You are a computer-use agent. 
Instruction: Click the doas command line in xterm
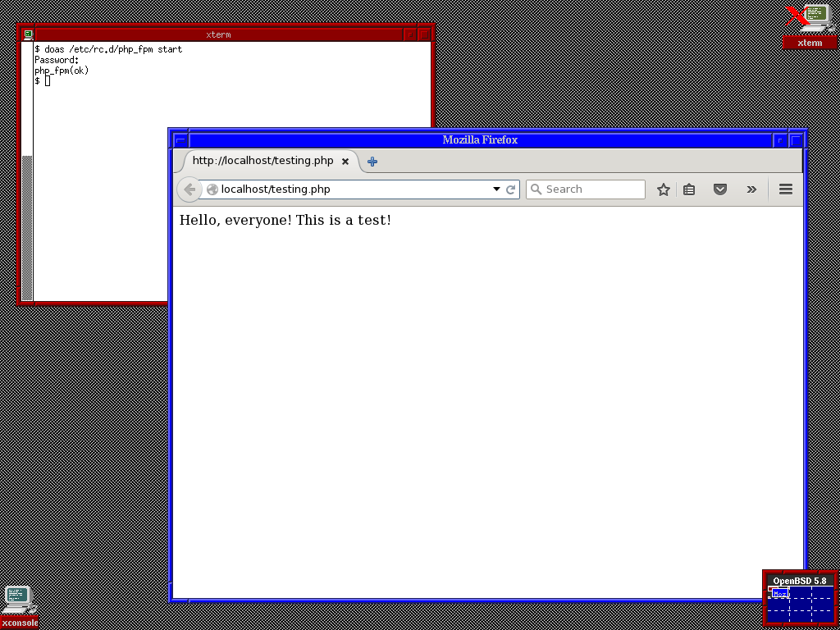pos(108,49)
